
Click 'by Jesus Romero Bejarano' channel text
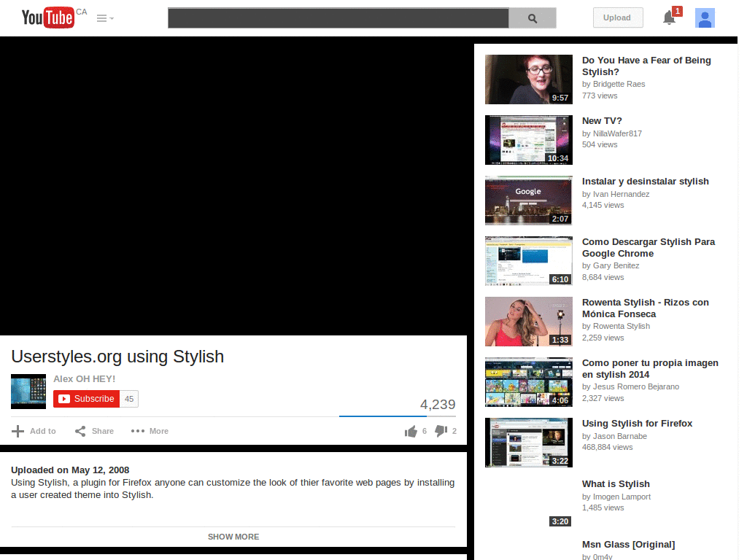click(631, 386)
